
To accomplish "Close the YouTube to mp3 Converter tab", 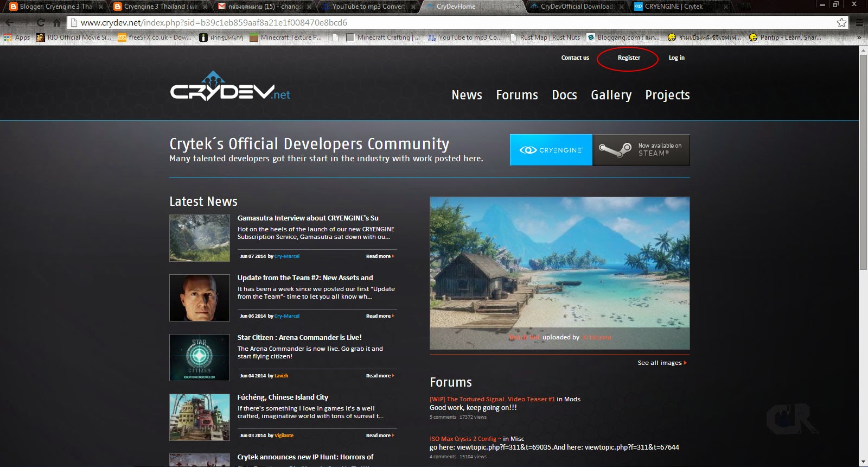I will 413,7.
